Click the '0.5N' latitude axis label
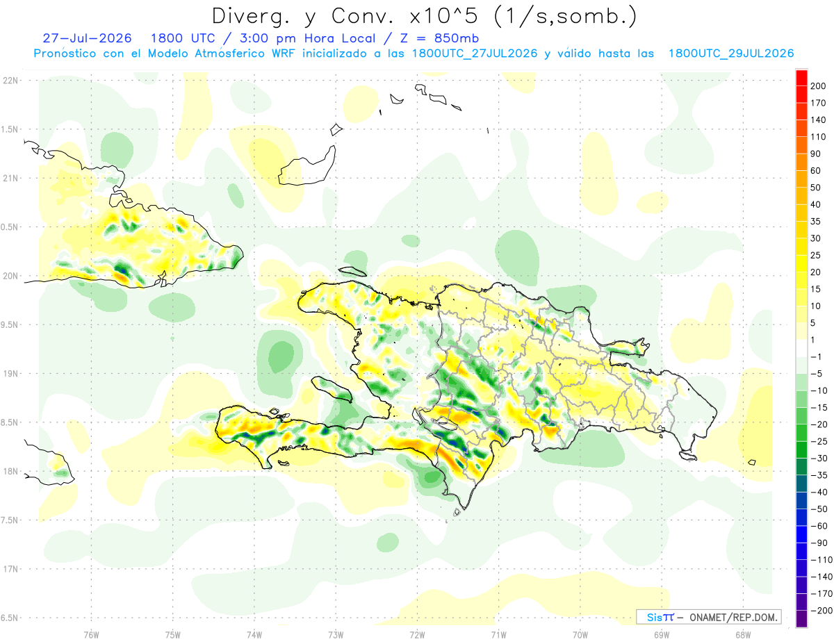Viewport: 834px width, 644px height. [x=10, y=227]
